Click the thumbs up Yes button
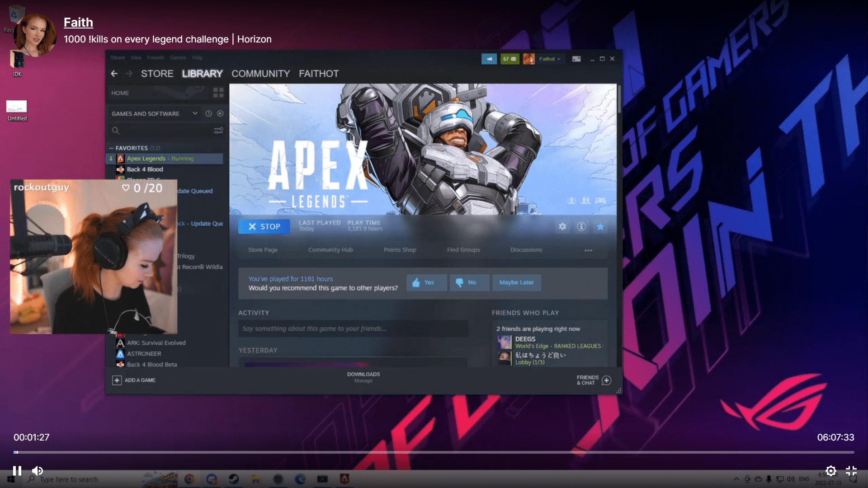Viewport: 868px width, 488px height. (426, 282)
